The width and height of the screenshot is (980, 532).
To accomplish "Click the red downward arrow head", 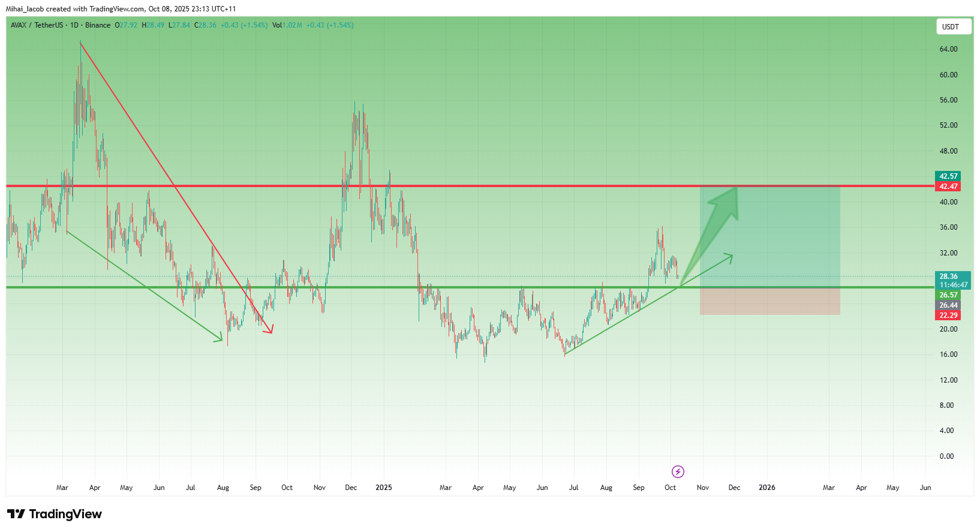I will tap(270, 329).
